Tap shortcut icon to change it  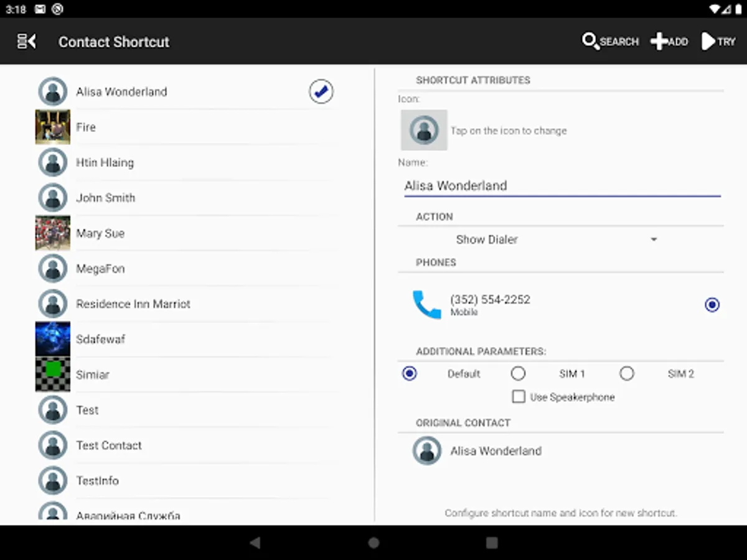tap(424, 130)
